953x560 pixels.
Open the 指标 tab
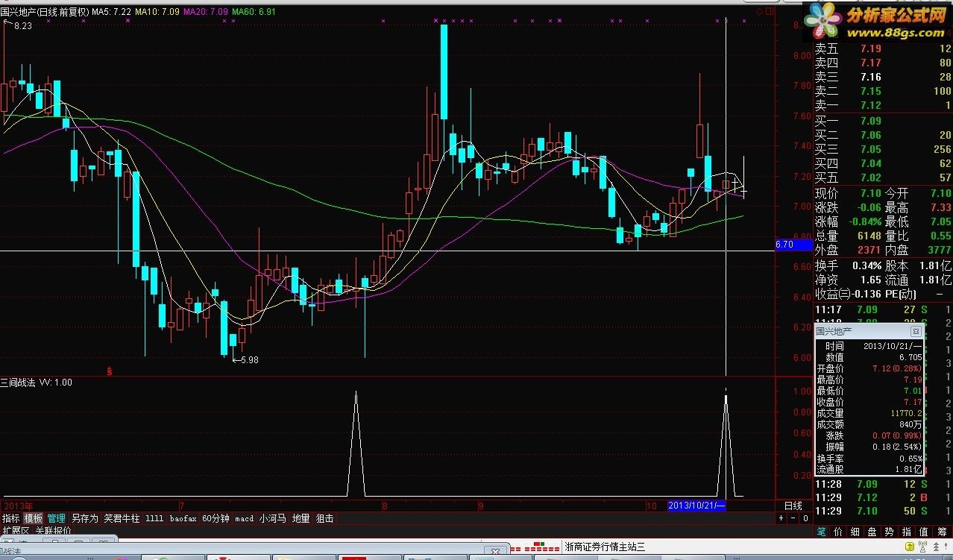(11, 518)
